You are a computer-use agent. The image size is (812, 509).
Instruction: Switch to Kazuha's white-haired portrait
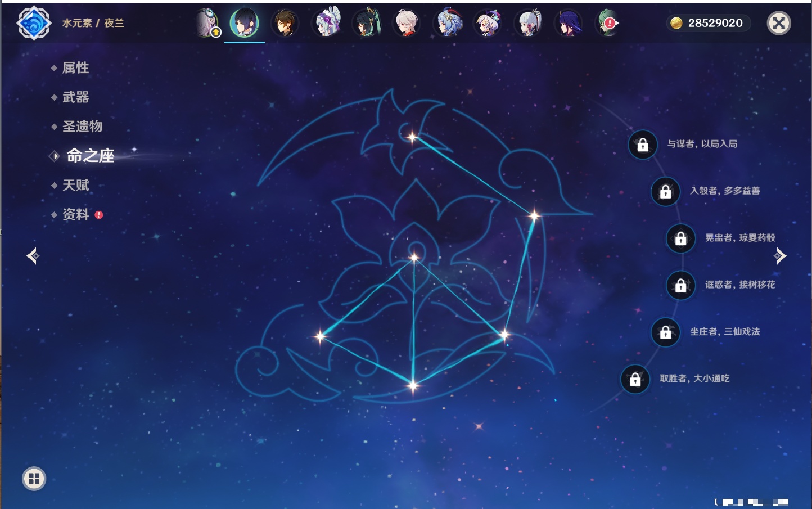406,23
